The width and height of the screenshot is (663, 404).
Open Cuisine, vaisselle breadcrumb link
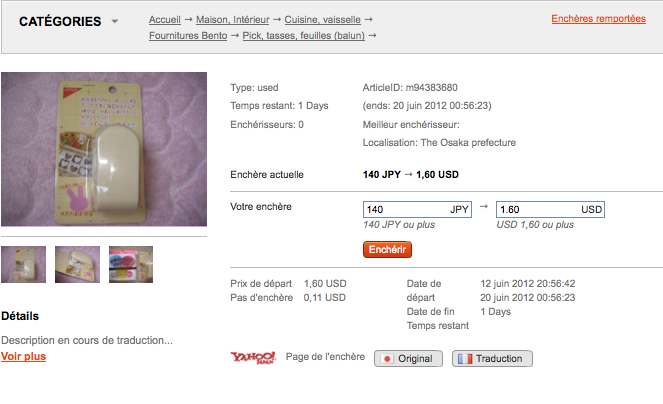click(323, 19)
